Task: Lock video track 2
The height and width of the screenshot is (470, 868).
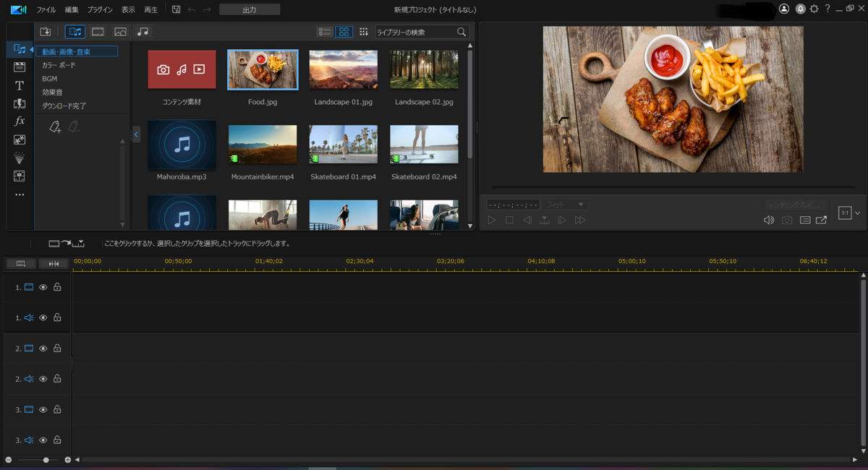Action: (57, 348)
